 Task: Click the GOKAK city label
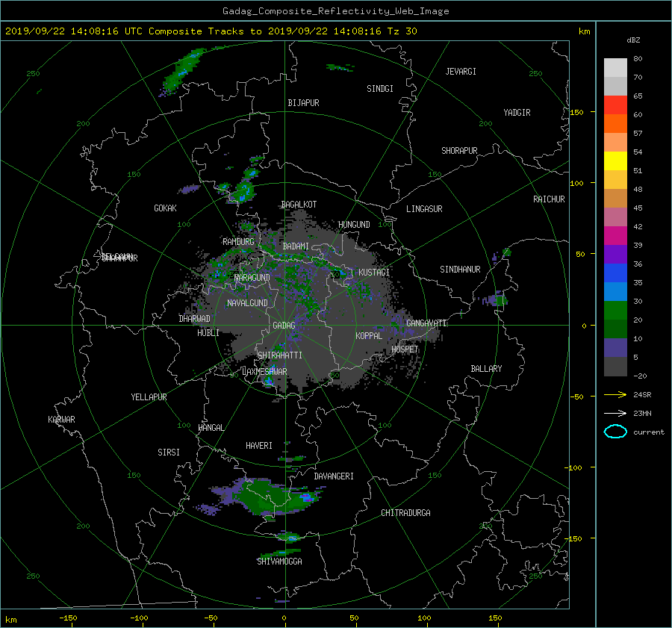[165, 208]
